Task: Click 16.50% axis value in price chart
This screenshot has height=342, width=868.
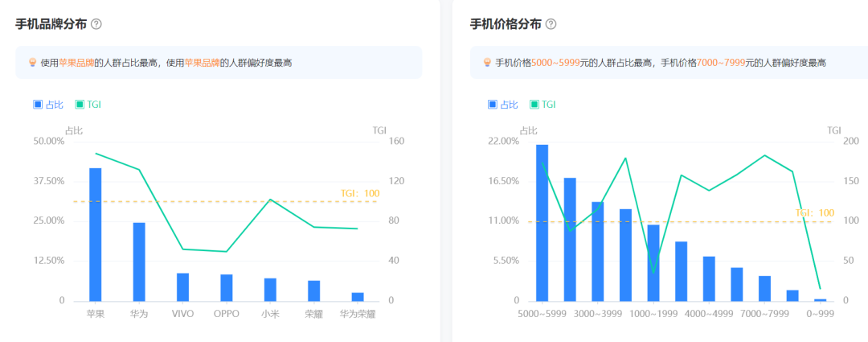Action: (504, 181)
